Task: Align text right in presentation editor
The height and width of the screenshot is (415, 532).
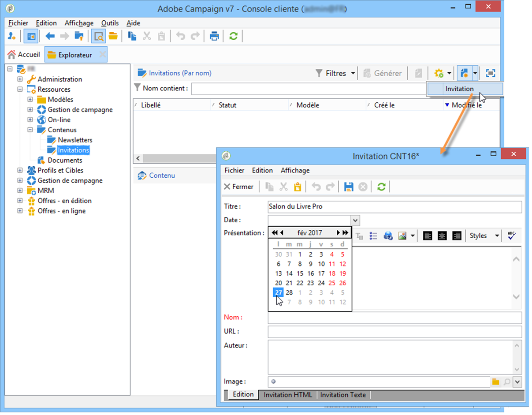Action: click(x=457, y=236)
